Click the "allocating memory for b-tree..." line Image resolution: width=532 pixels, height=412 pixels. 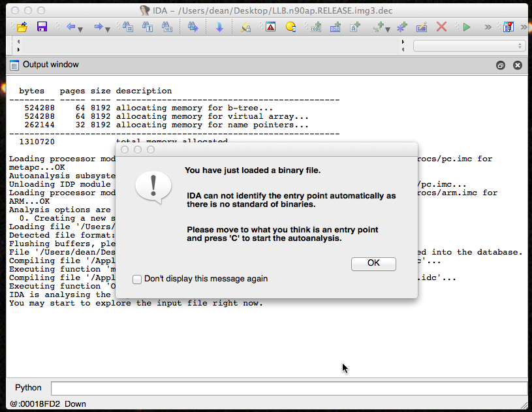[195, 108]
